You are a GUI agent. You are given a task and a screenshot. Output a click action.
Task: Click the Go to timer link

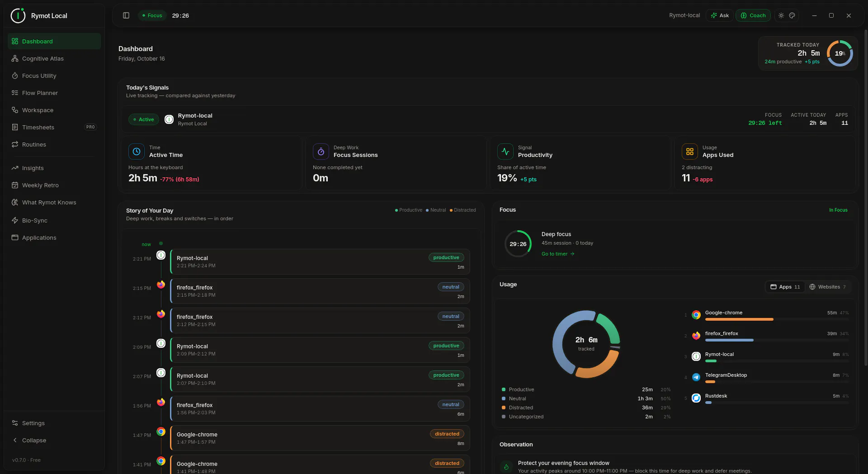pos(558,254)
